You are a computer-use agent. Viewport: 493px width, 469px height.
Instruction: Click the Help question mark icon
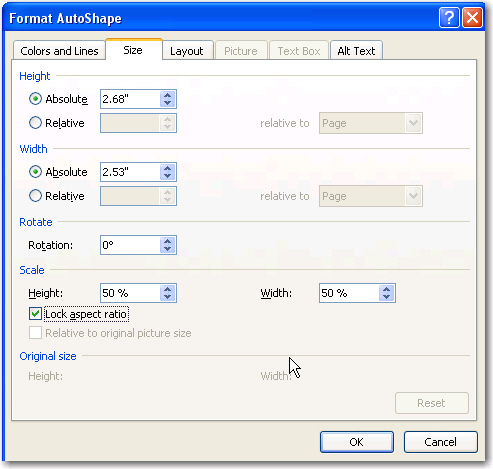pos(449,18)
